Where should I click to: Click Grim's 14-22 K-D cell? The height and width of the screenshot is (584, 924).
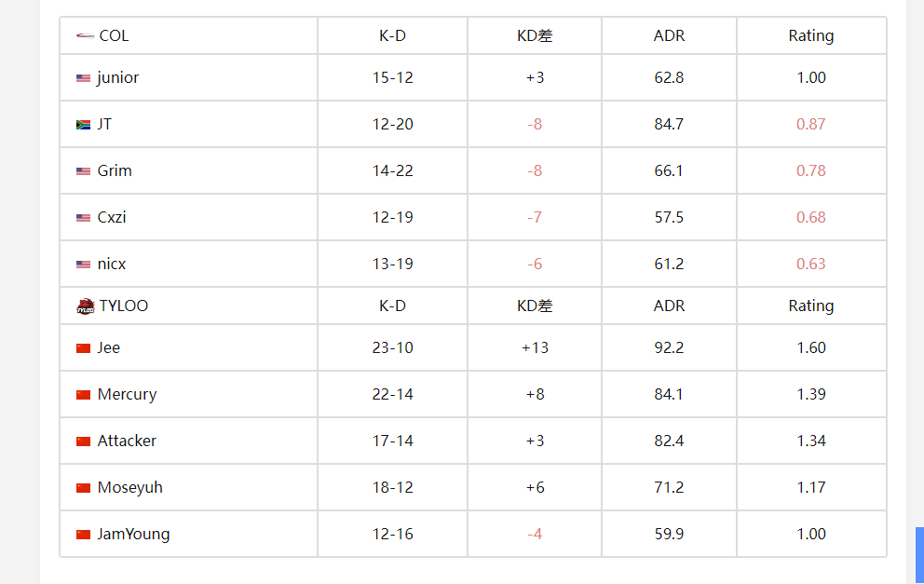[392, 170]
